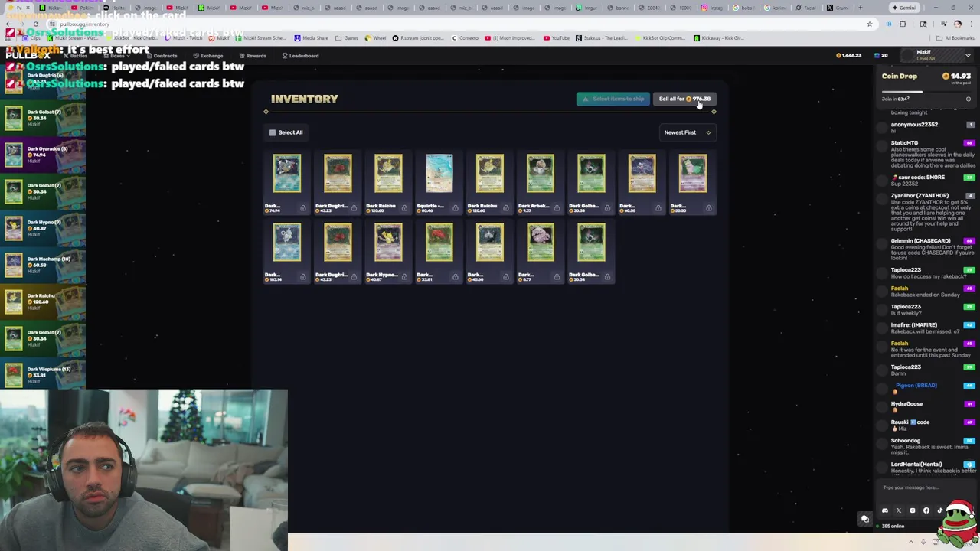The width and height of the screenshot is (980, 551).
Task: Open the Contracts menu
Action: tap(162, 56)
